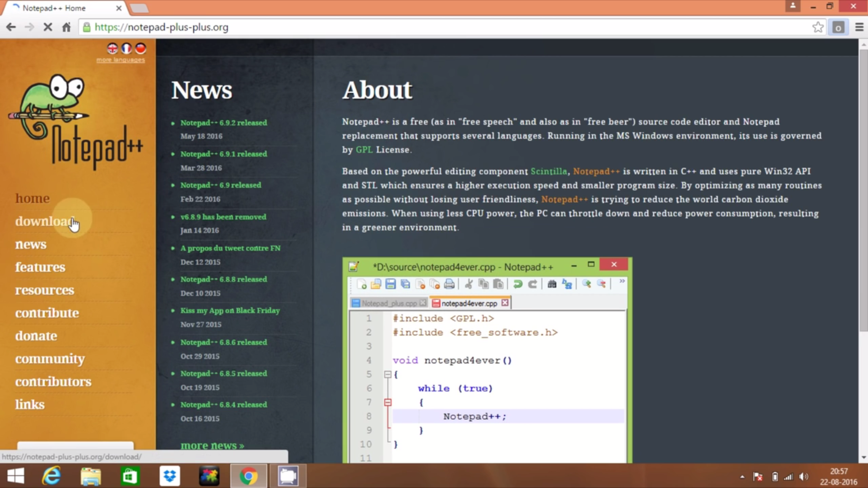Open the browser home page button
Viewport: 868px width, 488px height.
[66, 27]
